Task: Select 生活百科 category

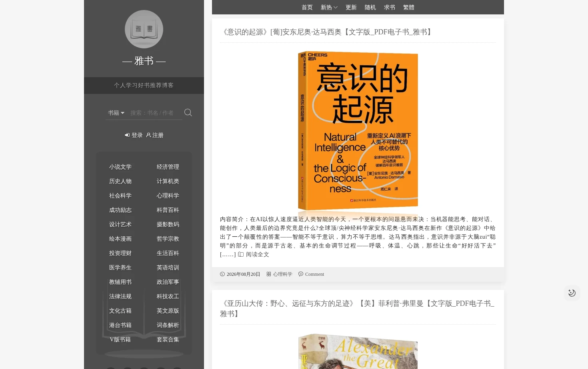Action: 168,253
